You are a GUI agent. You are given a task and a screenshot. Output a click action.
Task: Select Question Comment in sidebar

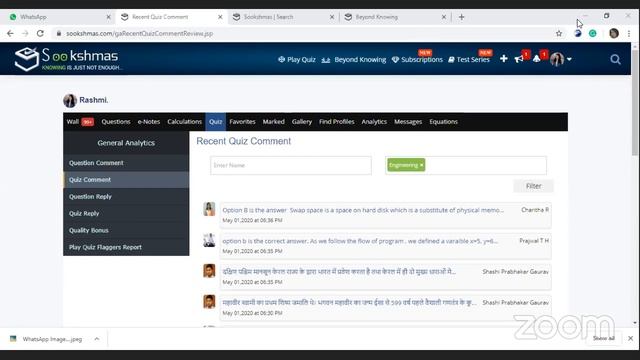point(126,163)
